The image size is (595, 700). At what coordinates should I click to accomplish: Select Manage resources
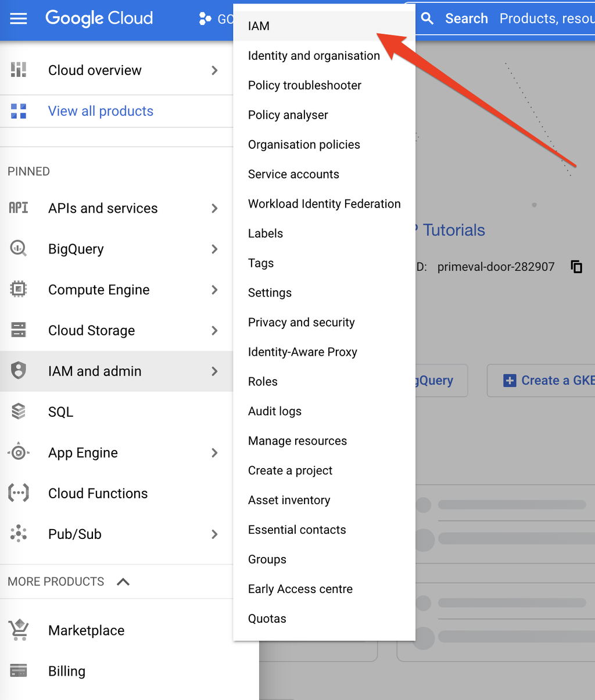click(x=324, y=441)
